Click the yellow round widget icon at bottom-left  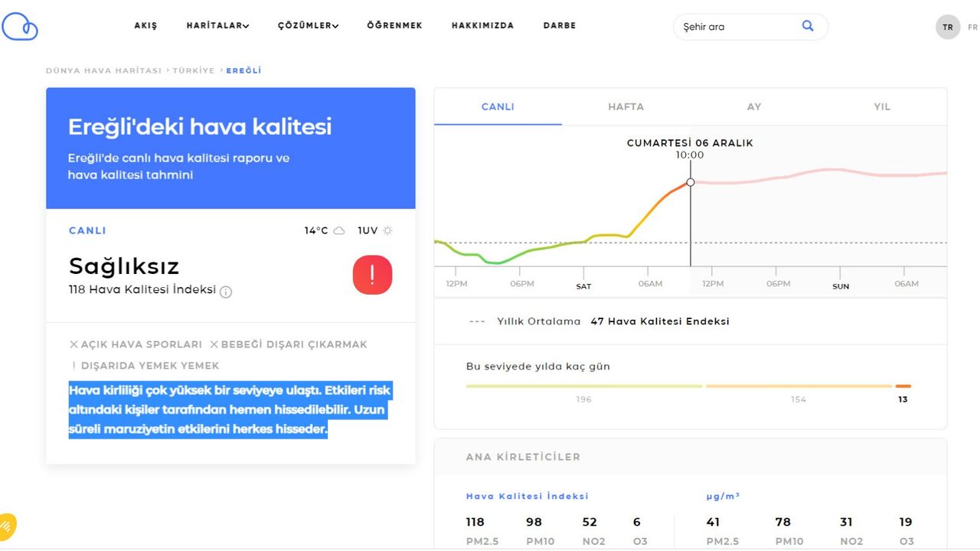[x=6, y=525]
